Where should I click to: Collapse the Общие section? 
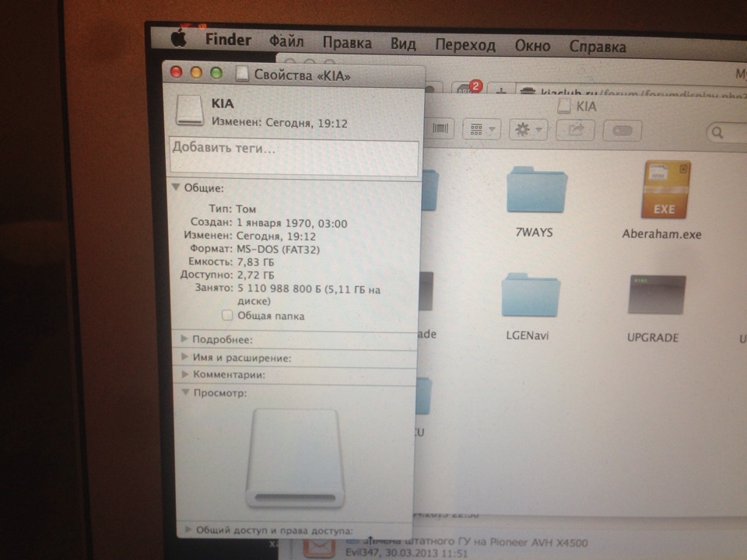(x=176, y=187)
